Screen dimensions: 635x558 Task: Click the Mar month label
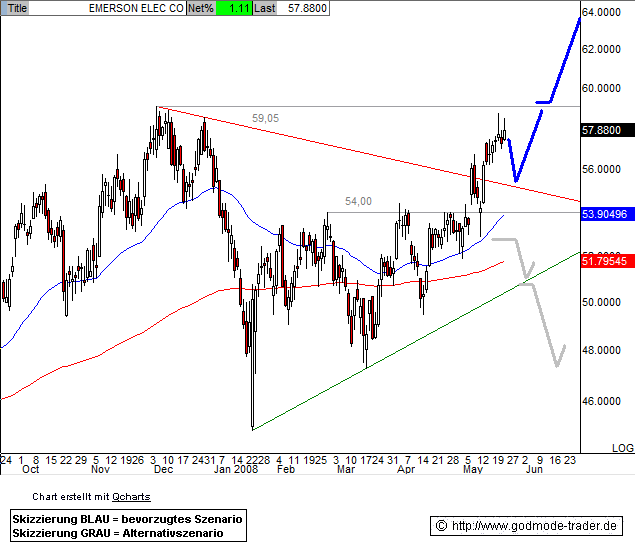click(x=346, y=469)
